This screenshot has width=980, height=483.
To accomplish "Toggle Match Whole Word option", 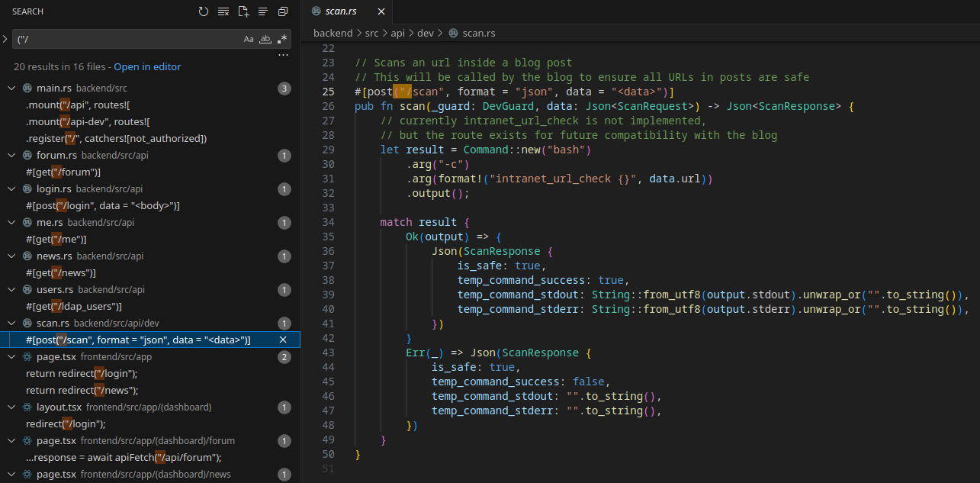I will tap(265, 39).
